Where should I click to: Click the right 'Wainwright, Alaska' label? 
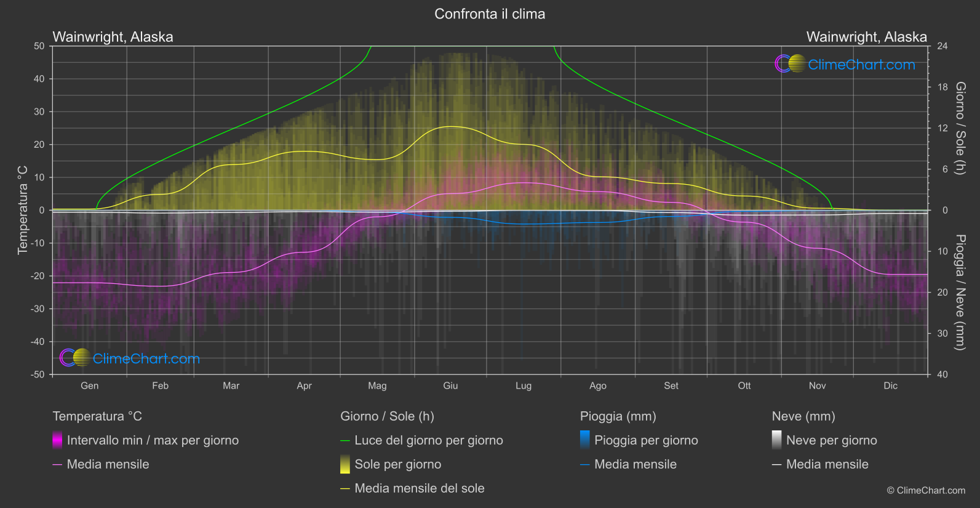point(867,37)
